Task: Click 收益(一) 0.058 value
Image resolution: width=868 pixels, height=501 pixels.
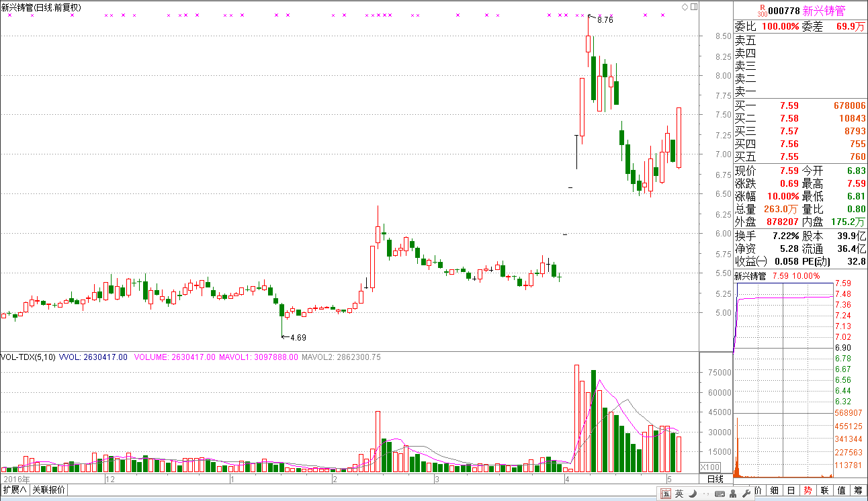Action: (x=786, y=261)
